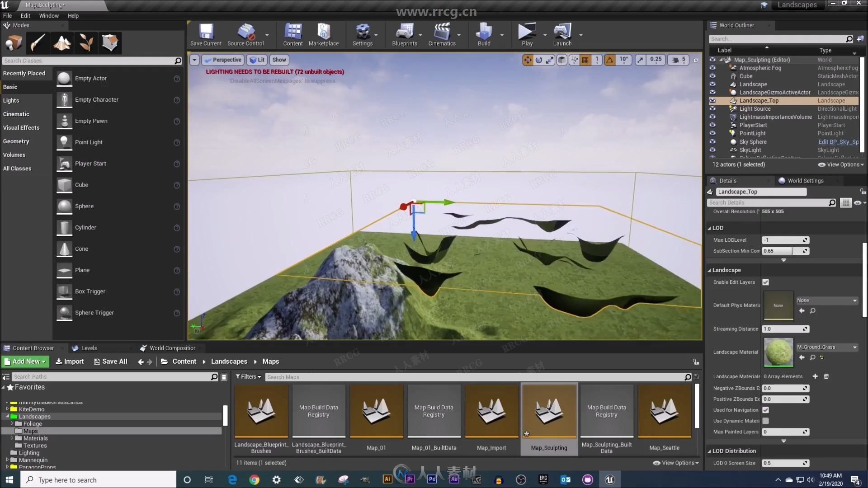Screen dimensions: 868x488
Task: Open Settings toolbar icon
Action: (363, 35)
